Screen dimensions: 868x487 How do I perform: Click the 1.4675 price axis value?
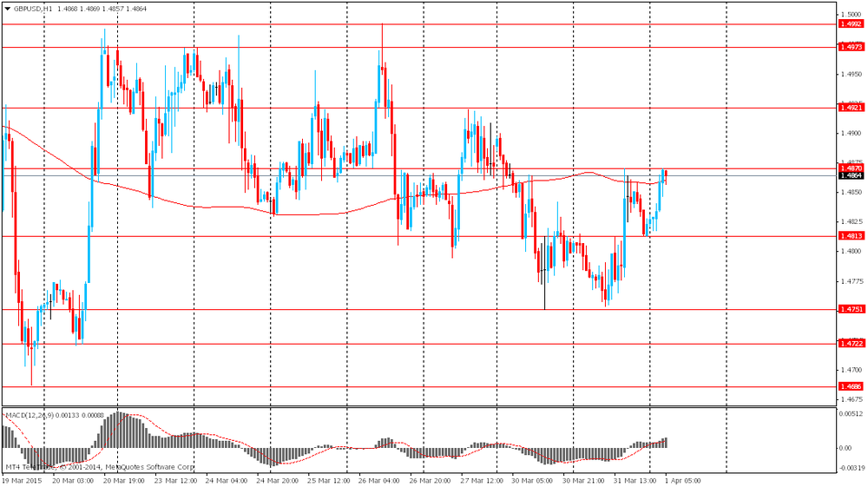(852, 399)
